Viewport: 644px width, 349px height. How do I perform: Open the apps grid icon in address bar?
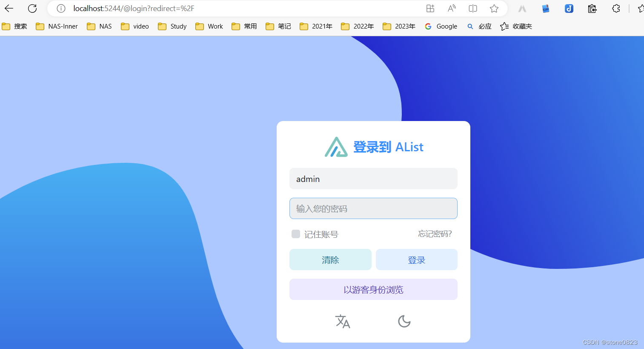430,9
